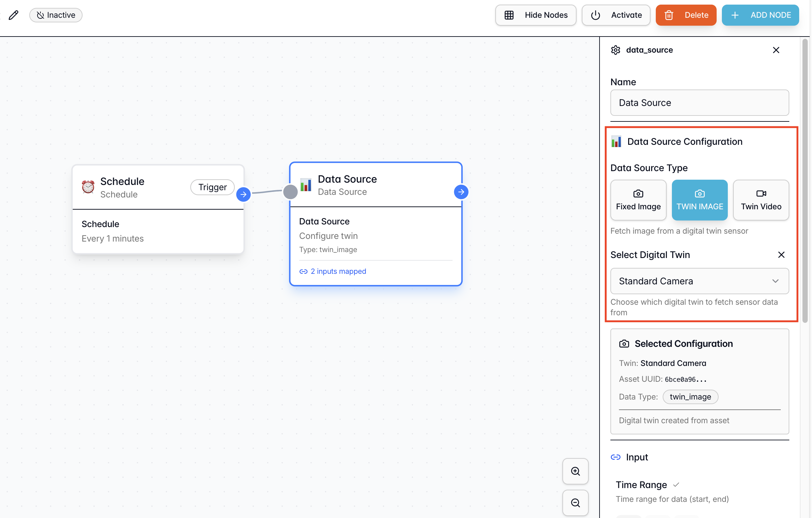This screenshot has height=518, width=812.
Task: Clear the Select Digital Twin selection
Action: coord(781,255)
